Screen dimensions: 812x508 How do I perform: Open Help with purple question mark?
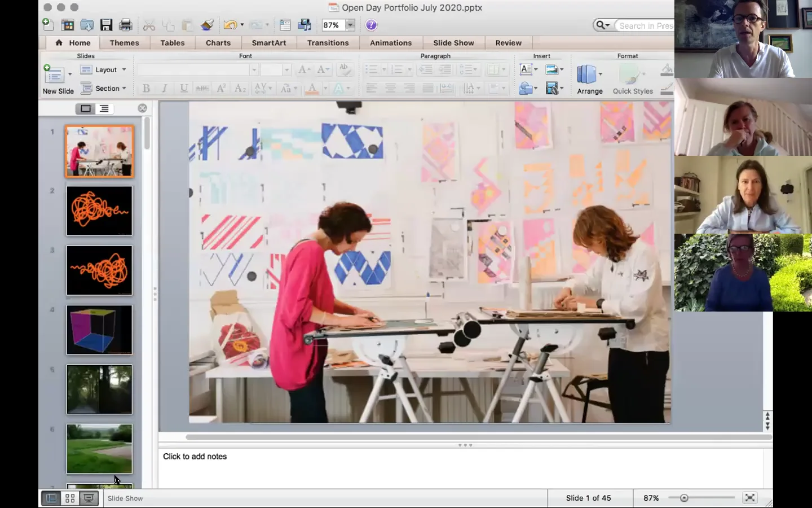coord(371,25)
